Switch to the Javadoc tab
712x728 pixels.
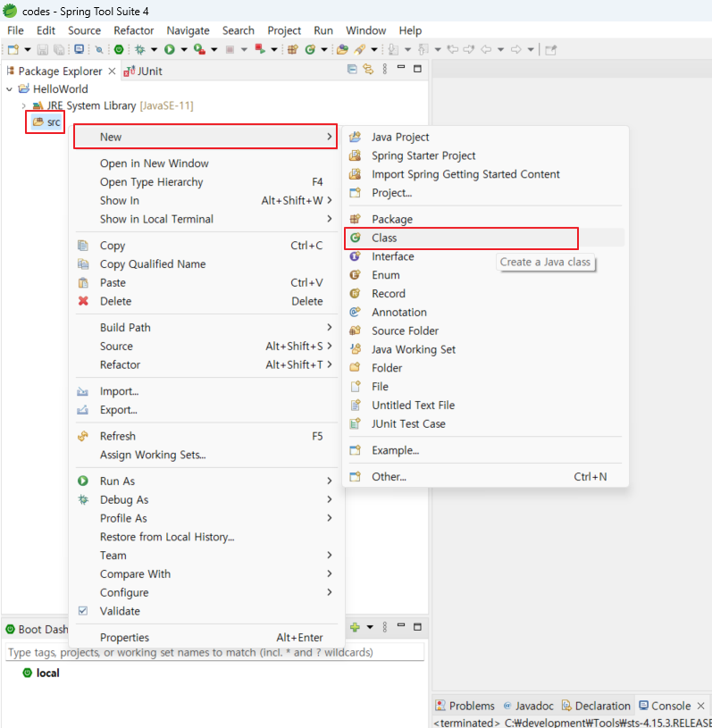[529, 706]
